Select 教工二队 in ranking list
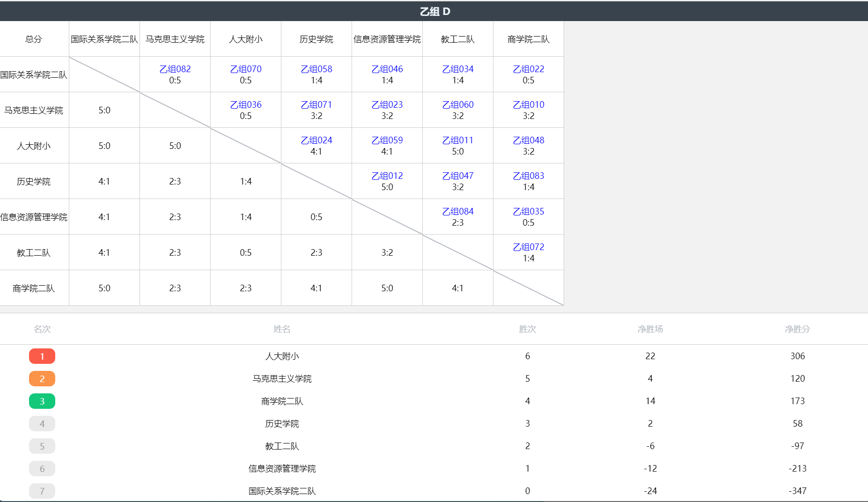Screen dimensions: 868x502 coord(282,446)
